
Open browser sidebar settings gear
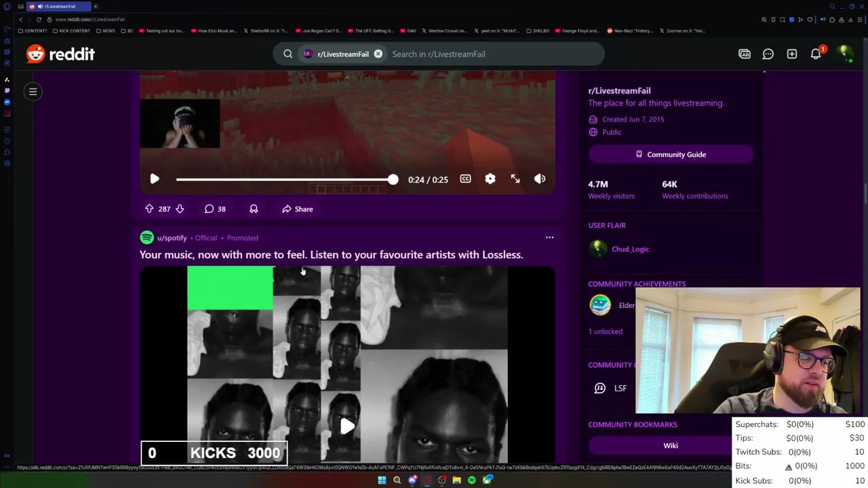[x=7, y=163]
